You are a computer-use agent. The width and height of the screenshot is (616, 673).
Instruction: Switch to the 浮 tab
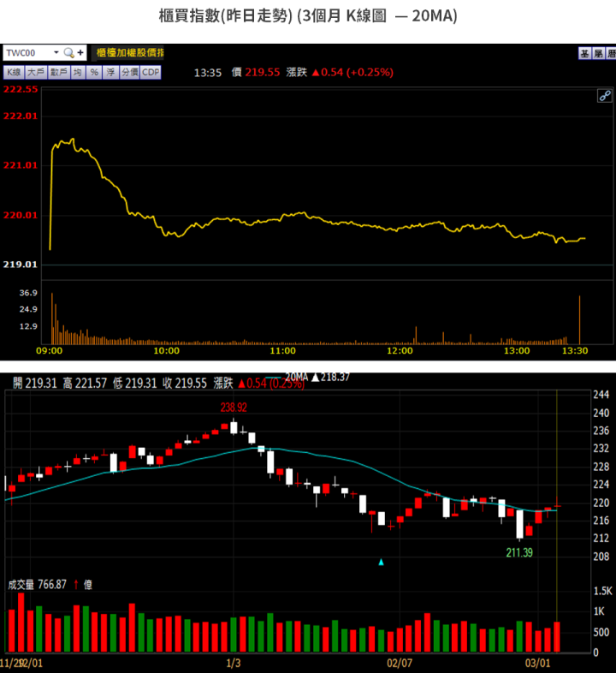[110, 72]
